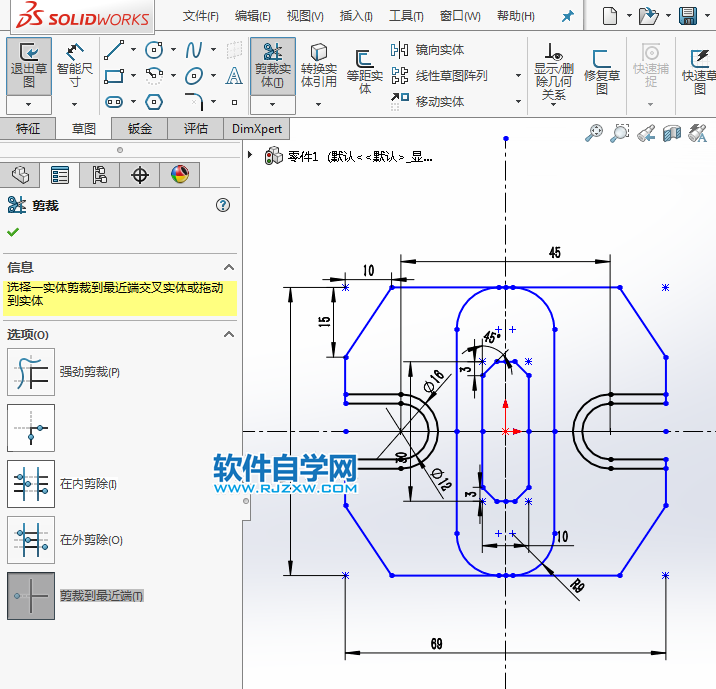Click Repair Sketch (修复草图)
The height and width of the screenshot is (689, 716).
pyautogui.click(x=602, y=72)
